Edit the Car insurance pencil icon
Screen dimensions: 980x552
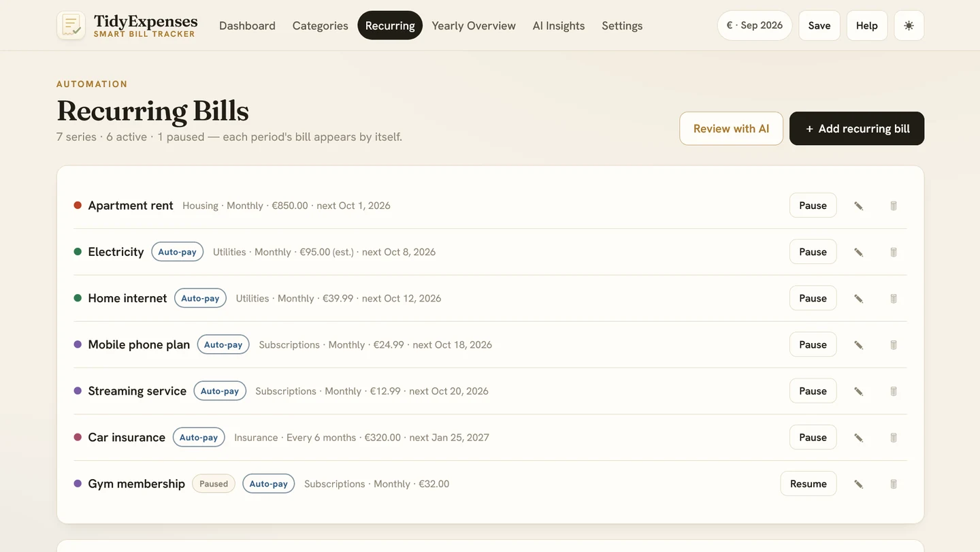[859, 437]
